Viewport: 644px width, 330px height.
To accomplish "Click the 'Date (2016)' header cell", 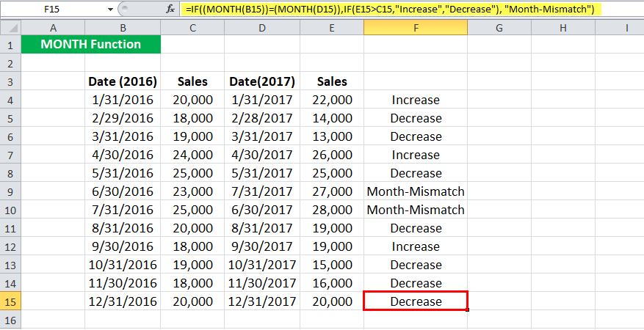I will click(x=123, y=81).
